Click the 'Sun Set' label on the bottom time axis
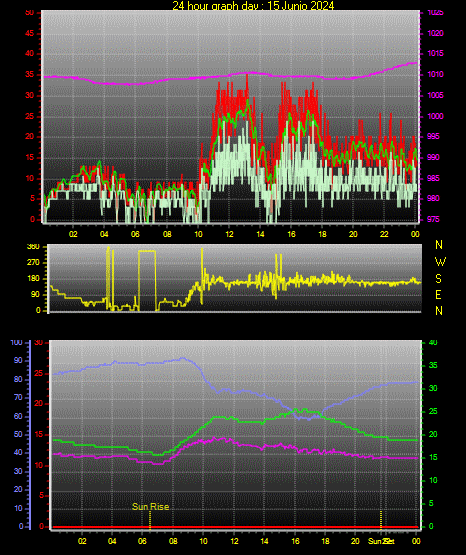This screenshot has height=555, width=466. [381, 541]
